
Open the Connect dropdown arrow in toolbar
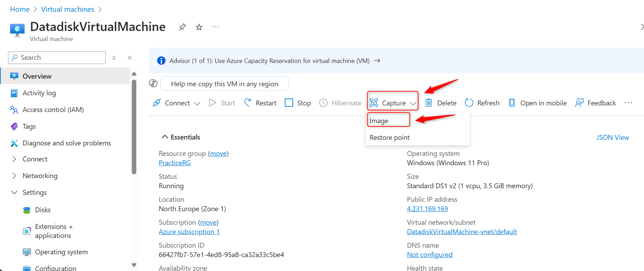pos(197,103)
